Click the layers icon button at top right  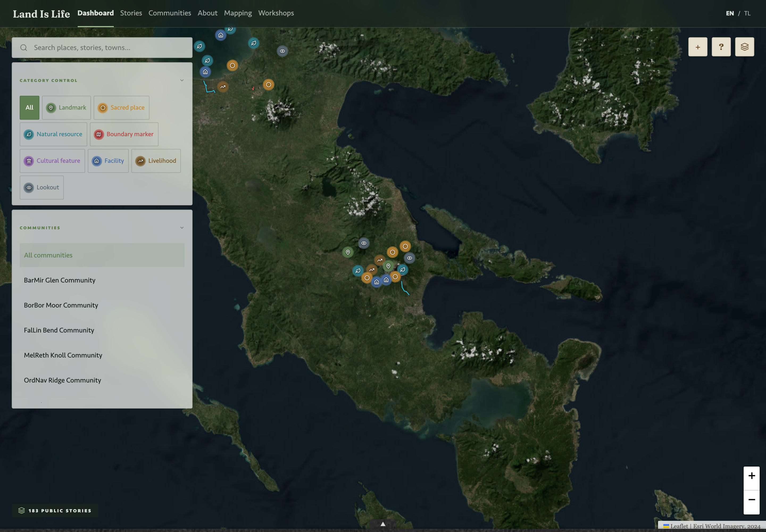coord(744,47)
